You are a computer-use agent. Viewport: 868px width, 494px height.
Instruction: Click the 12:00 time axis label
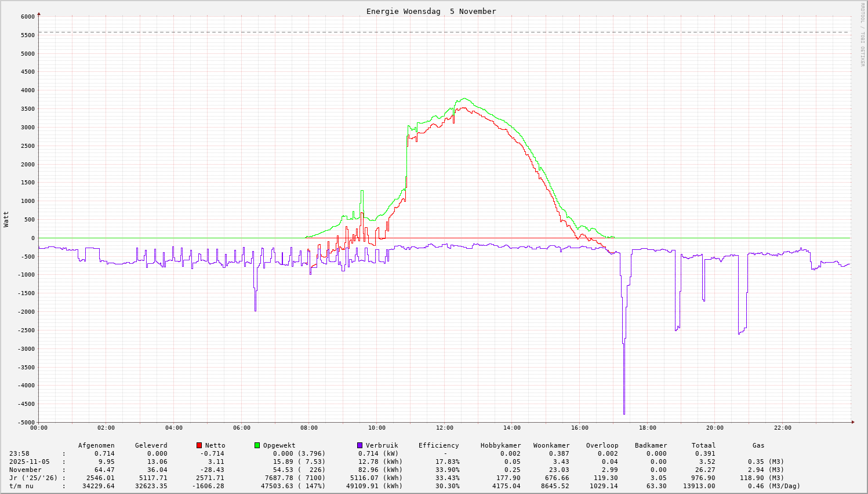click(x=444, y=428)
